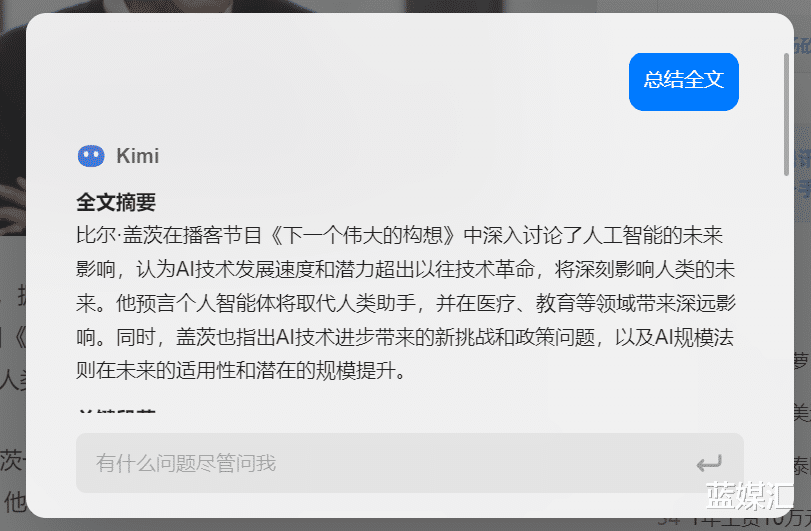Viewport: 811px width, 531px height.
Task: Click the dimmed 年工资10万 text behind the dialog
Action: click(x=734, y=521)
